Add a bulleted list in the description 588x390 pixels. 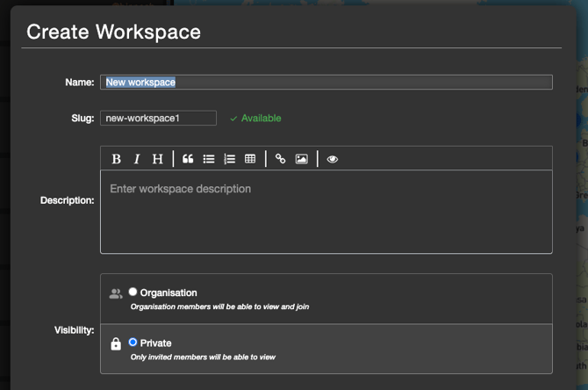point(209,159)
